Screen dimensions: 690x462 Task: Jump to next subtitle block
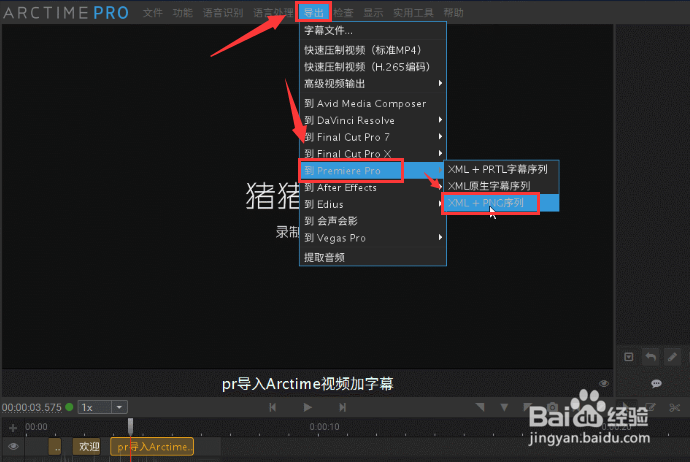click(342, 407)
